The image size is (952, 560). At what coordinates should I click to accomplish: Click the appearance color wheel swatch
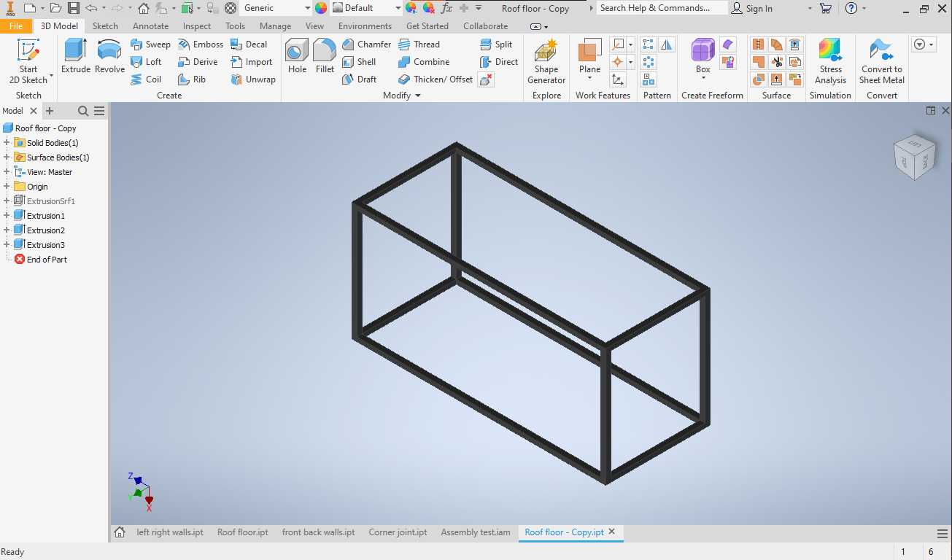pyautogui.click(x=321, y=8)
